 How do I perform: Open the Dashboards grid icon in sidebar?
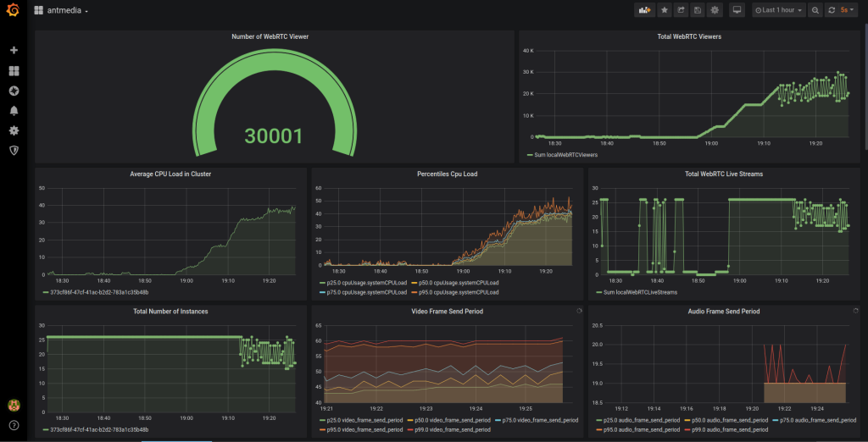click(14, 71)
